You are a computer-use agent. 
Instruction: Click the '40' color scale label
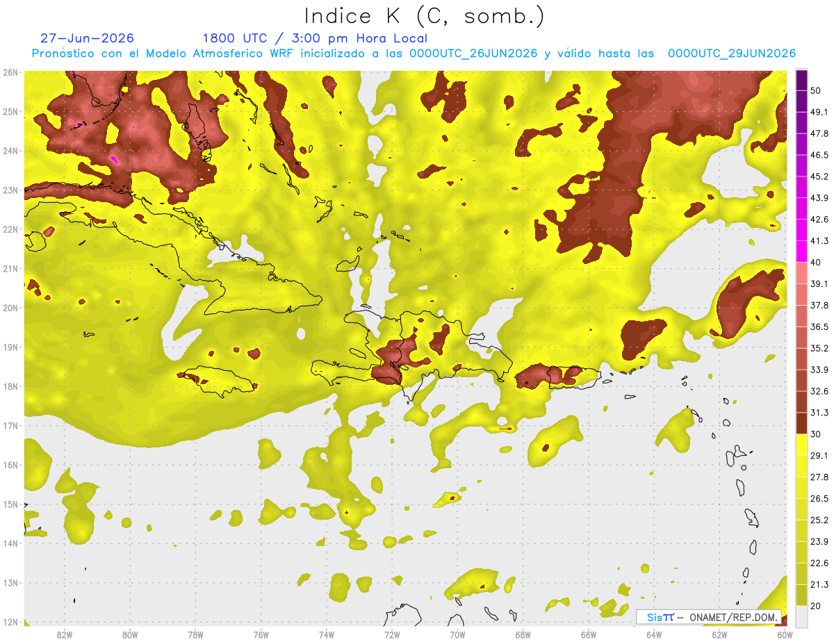click(x=817, y=263)
